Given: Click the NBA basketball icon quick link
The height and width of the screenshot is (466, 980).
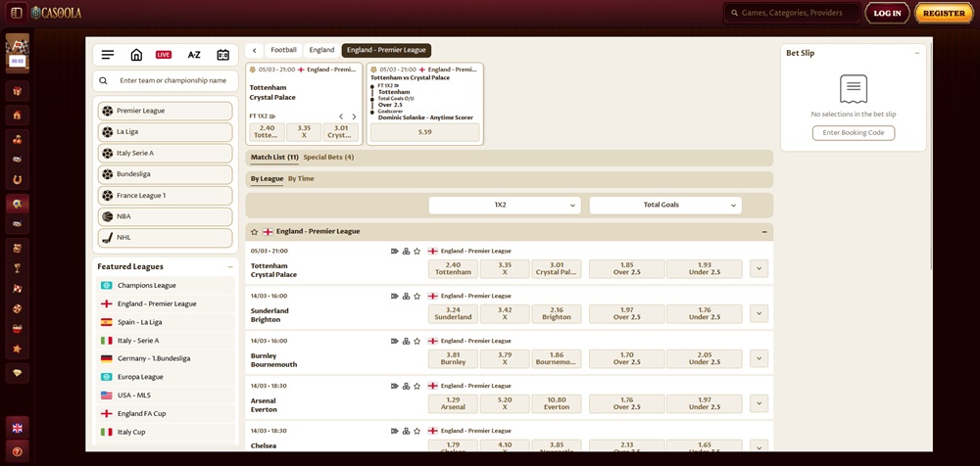Looking at the screenshot, I should point(108,216).
